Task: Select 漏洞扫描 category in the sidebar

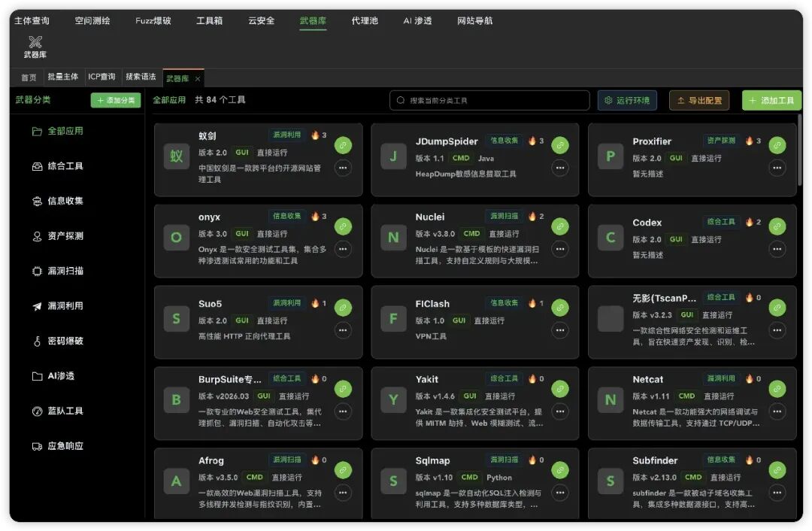Action: click(57, 271)
